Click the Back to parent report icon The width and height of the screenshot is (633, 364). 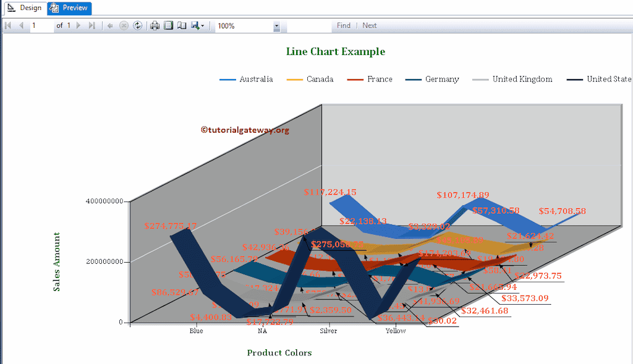point(111,25)
